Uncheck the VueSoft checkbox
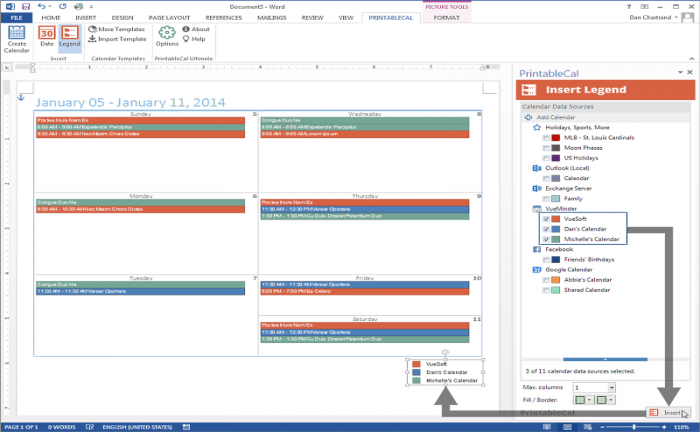Viewport: 700px width, 432px height. coord(546,219)
